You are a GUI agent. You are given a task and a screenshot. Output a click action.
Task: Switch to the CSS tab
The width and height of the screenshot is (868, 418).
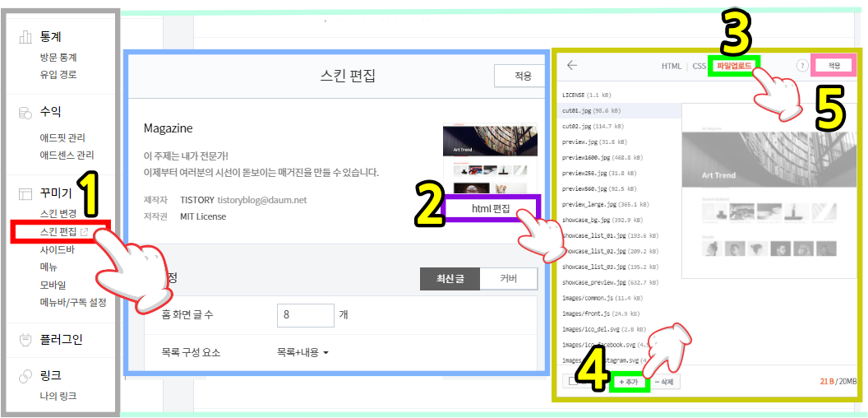[x=699, y=66]
